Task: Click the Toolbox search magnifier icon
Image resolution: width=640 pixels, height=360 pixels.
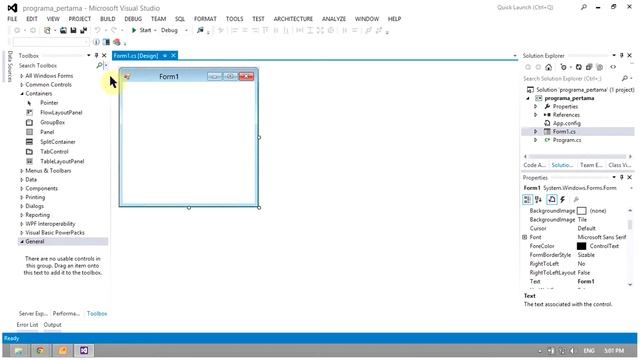Action: [x=99, y=65]
